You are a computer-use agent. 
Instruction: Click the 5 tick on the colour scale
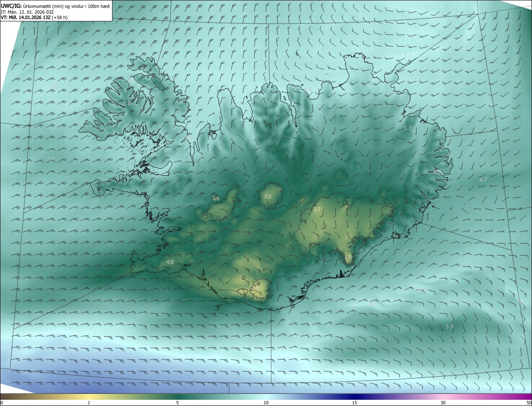[x=177, y=403]
